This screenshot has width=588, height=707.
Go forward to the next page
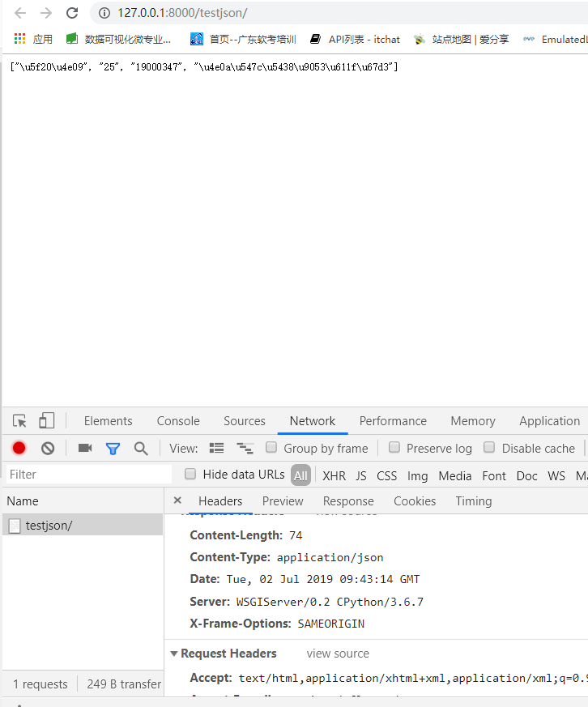point(46,13)
